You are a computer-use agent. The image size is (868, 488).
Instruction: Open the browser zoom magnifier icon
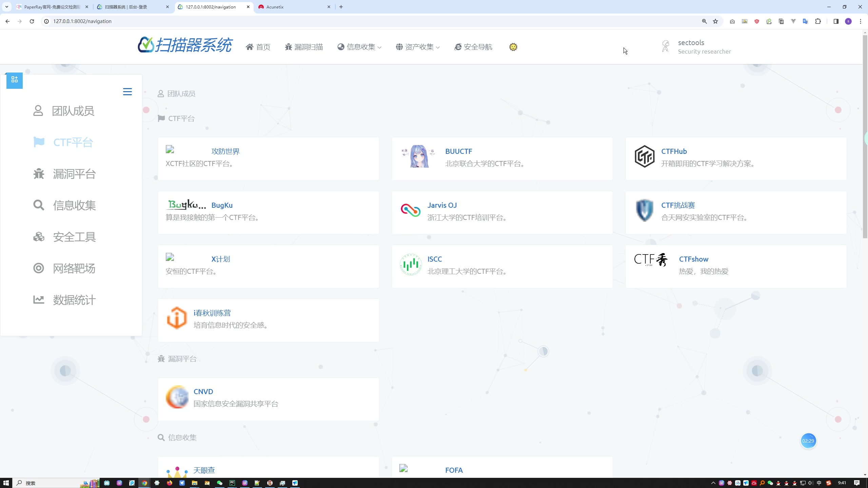coord(704,21)
